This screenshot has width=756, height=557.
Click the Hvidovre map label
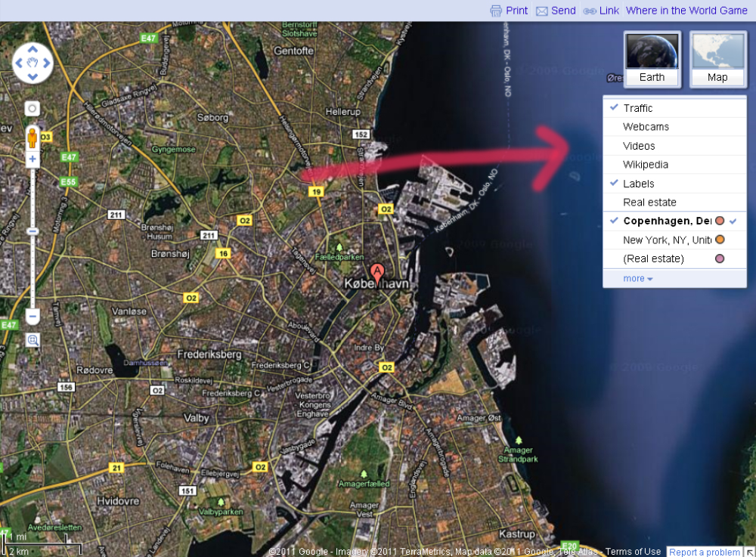118,501
